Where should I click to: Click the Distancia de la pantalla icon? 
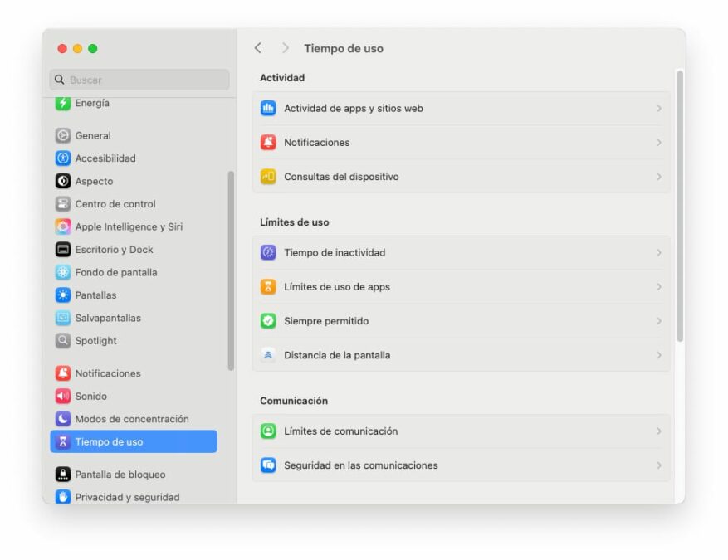coord(268,355)
